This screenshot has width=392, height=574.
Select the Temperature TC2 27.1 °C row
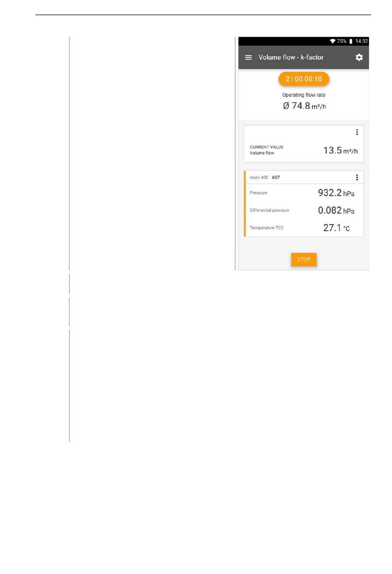tap(304, 228)
